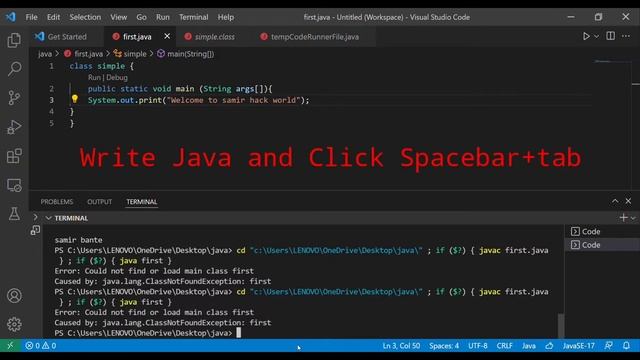Click the terminal group icon beside terminal output

(x=35, y=231)
